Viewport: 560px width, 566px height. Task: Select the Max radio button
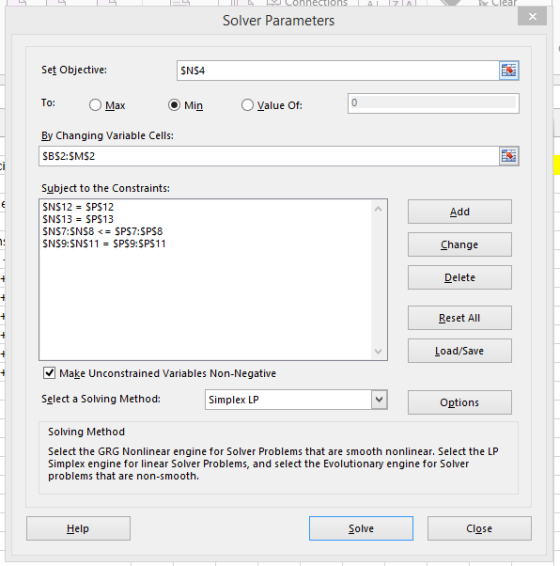pos(95,105)
